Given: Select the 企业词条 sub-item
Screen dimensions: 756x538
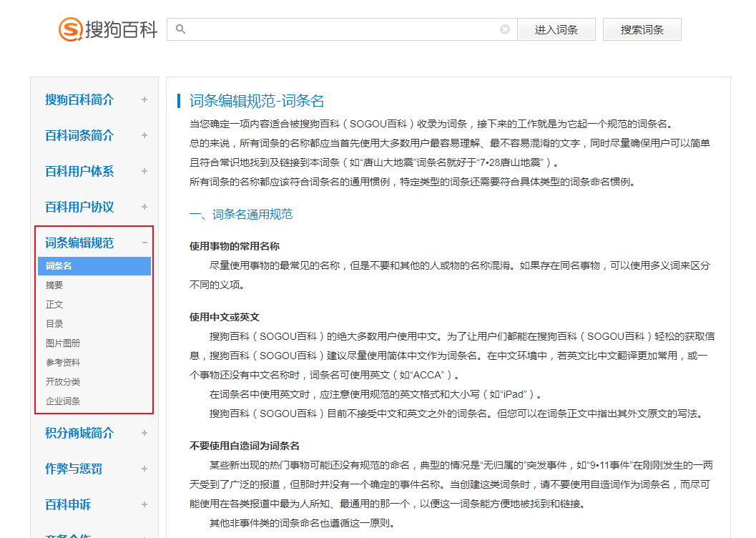Looking at the screenshot, I should [63, 401].
